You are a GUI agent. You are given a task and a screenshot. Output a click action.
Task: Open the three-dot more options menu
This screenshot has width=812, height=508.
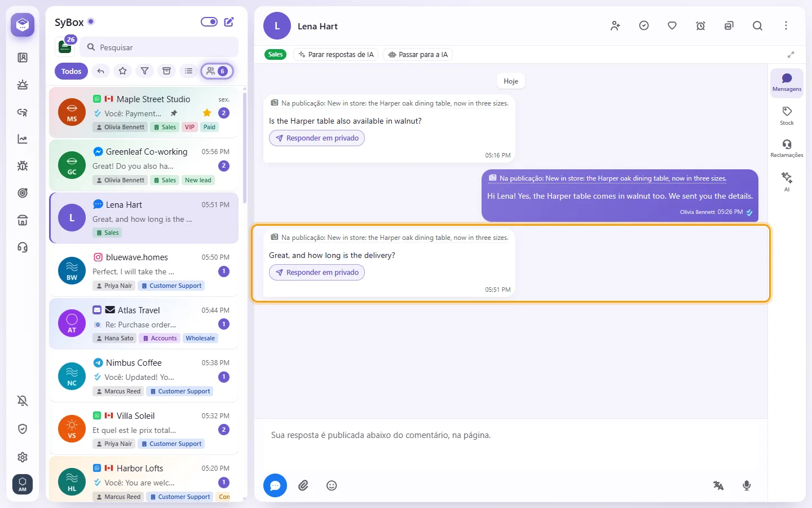786,26
